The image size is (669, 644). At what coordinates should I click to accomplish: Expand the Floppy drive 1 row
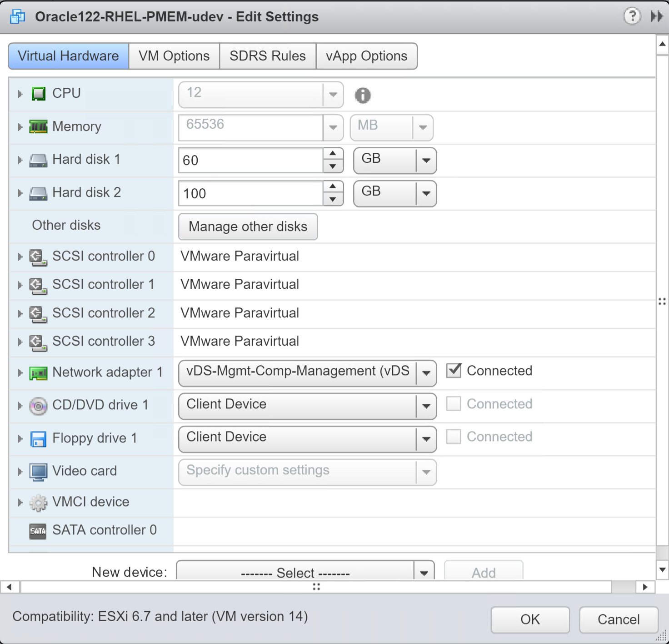(20, 439)
